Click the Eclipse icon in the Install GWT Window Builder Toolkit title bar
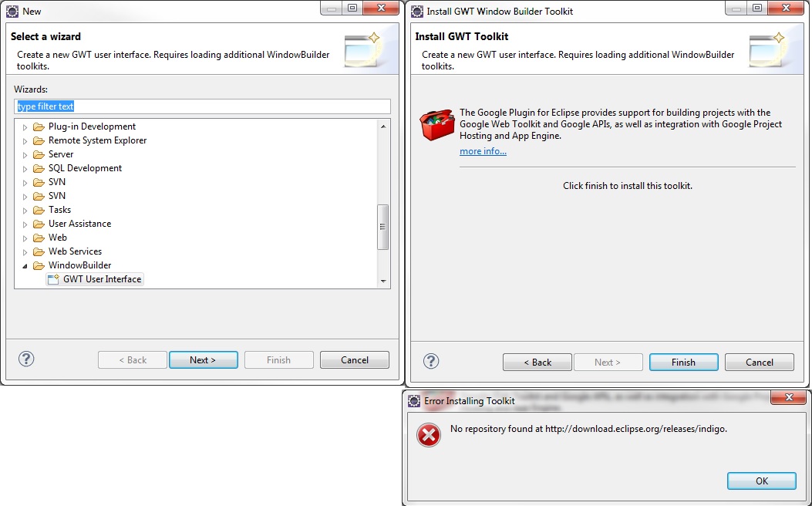The width and height of the screenshot is (812, 506). [x=417, y=11]
